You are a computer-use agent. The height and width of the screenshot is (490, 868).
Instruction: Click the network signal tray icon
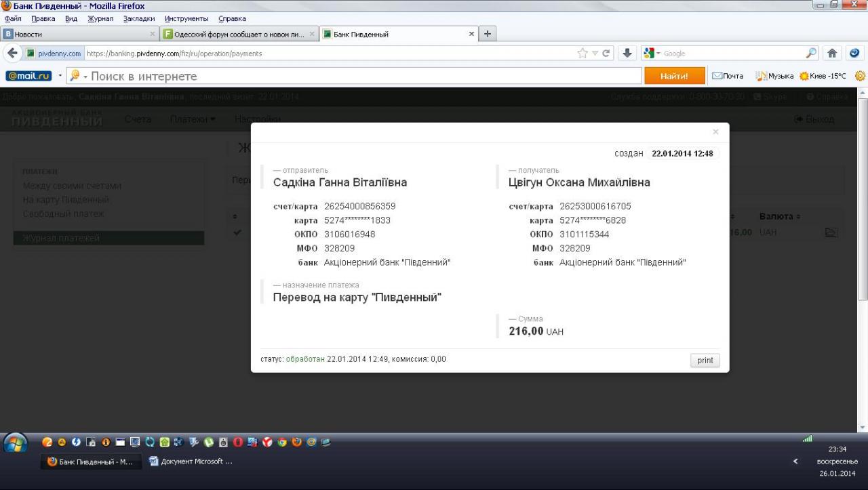tap(807, 439)
